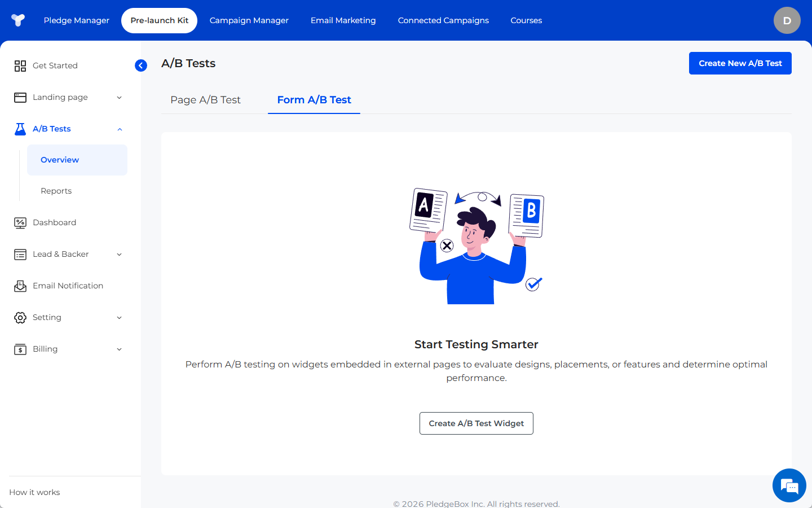Click the A/B Tests flask icon
Image resolution: width=812 pixels, height=508 pixels.
click(20, 129)
